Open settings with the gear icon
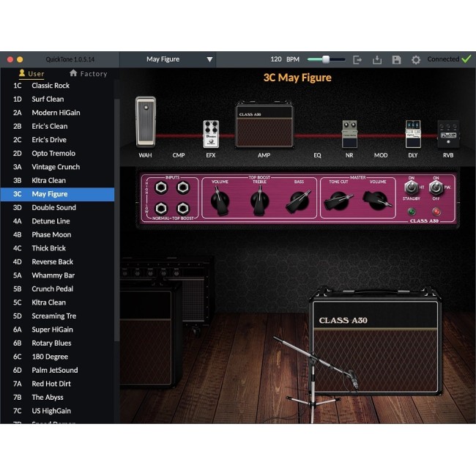 click(416, 59)
